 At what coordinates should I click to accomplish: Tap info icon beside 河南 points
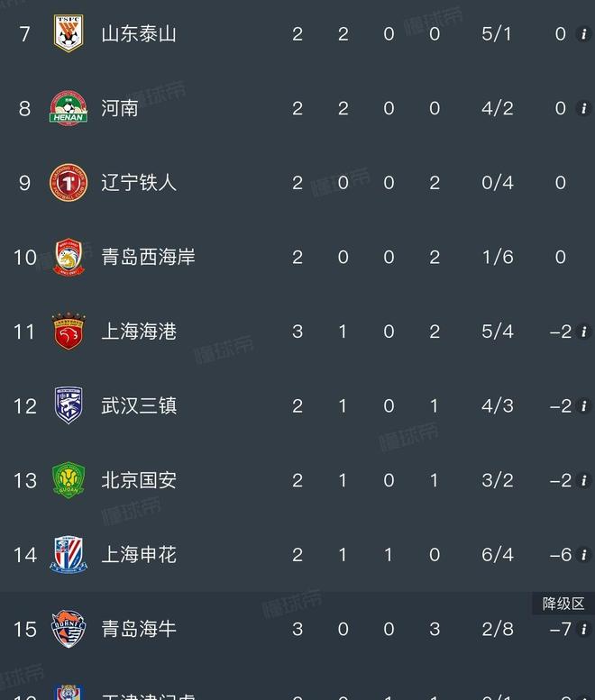583,108
